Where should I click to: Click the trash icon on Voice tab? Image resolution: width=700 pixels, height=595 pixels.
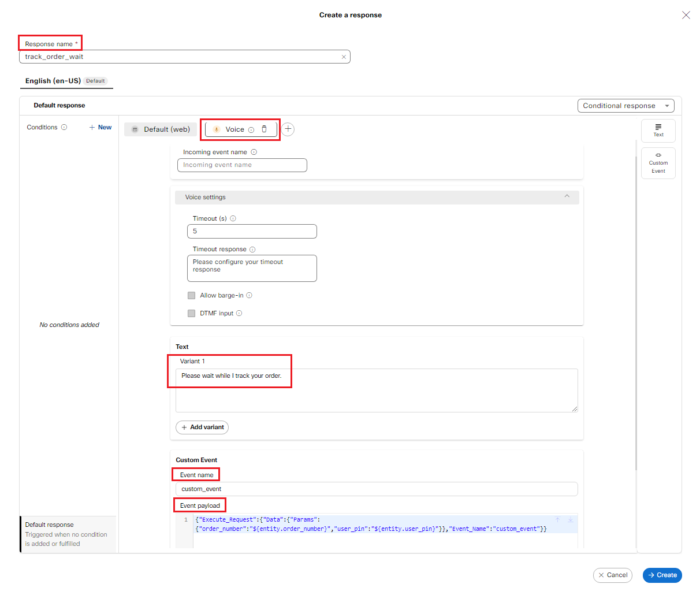pos(264,129)
